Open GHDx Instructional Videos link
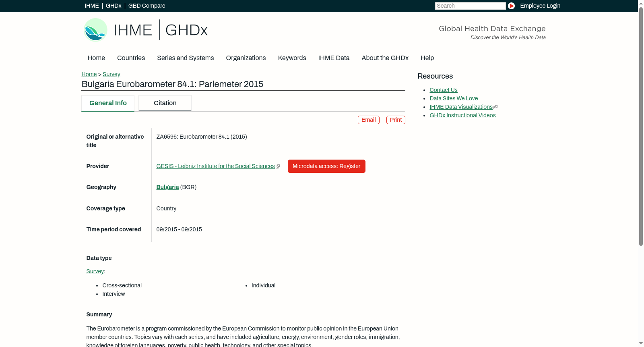644x347 pixels. pyautogui.click(x=462, y=115)
